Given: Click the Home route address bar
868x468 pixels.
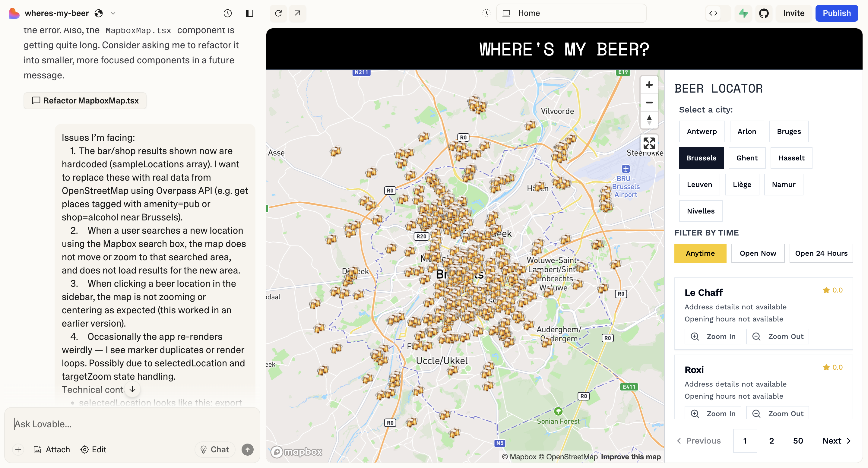Looking at the screenshot, I should [x=571, y=13].
